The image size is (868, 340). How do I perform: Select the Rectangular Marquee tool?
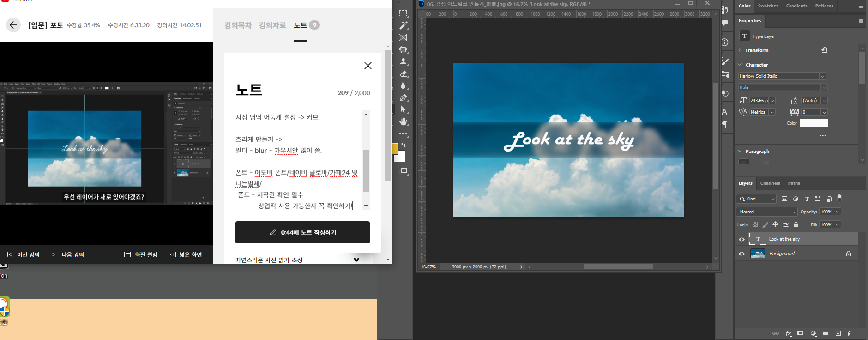pos(403,13)
